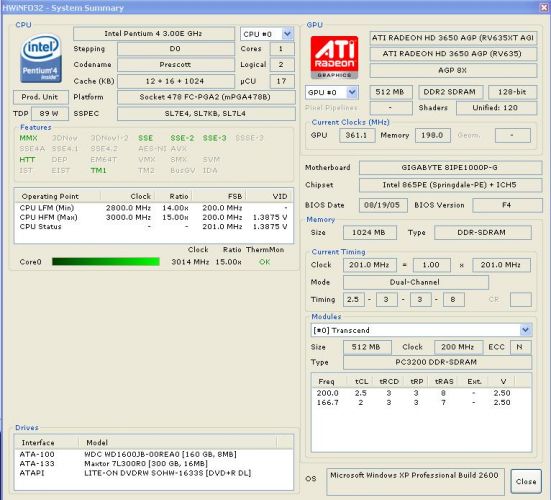551x500 pixels.
Task: Click the MMX feature label
Action: click(x=28, y=138)
